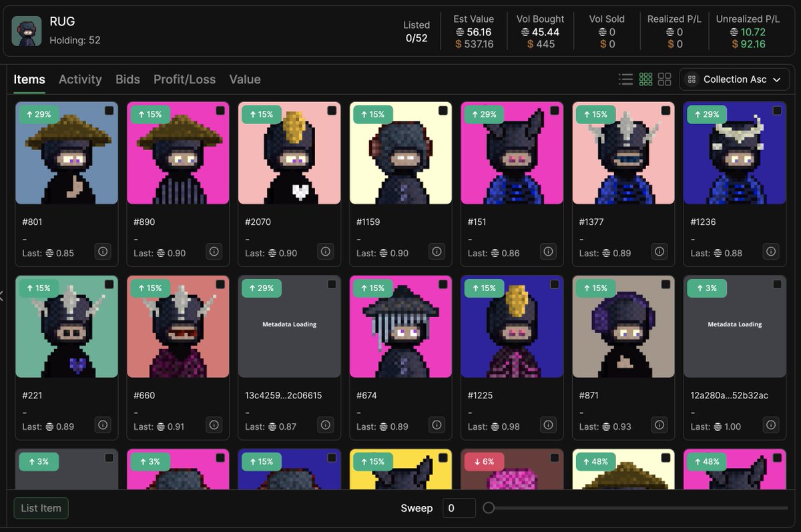The width and height of the screenshot is (801, 532).
Task: Open Metadata Loading card 13c4259...2c06615
Action: pyautogui.click(x=290, y=326)
